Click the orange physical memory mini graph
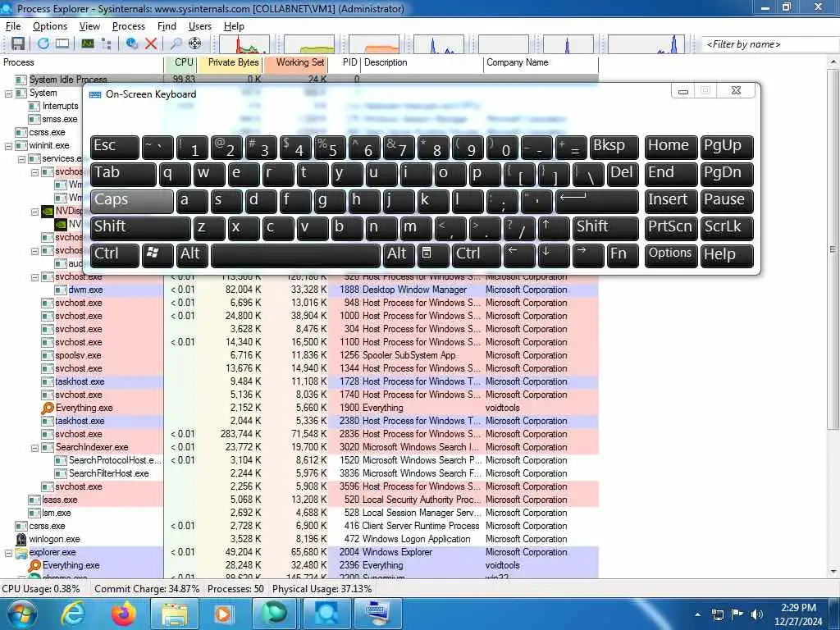840x630 pixels. point(374,44)
